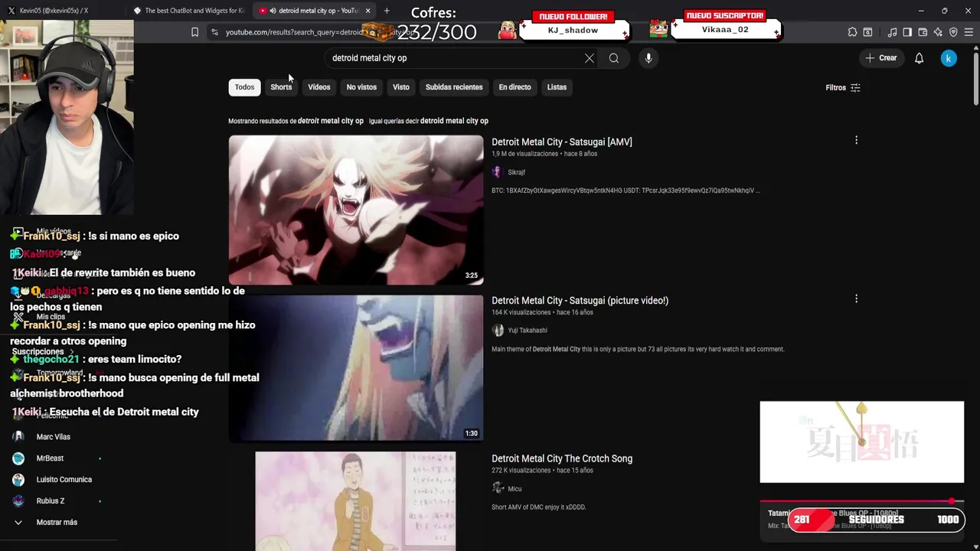Open the Crear create menu
The width and height of the screenshot is (980, 551).
tap(880, 58)
